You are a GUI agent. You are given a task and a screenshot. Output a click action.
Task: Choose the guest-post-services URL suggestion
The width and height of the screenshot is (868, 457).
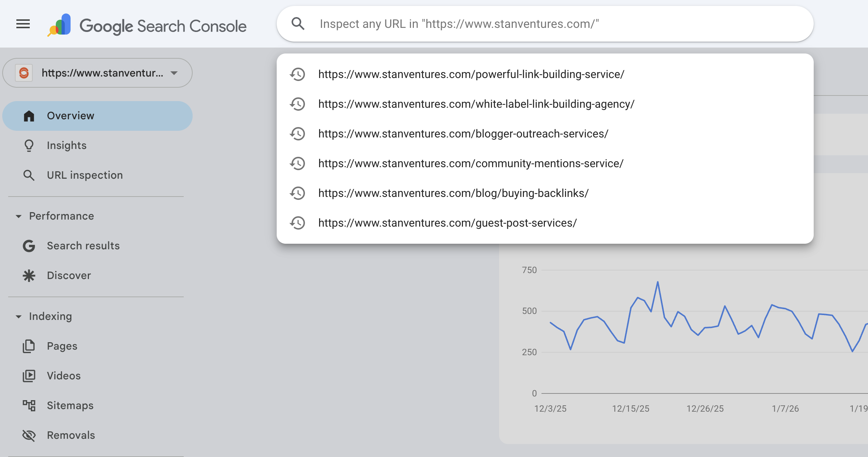coord(447,223)
